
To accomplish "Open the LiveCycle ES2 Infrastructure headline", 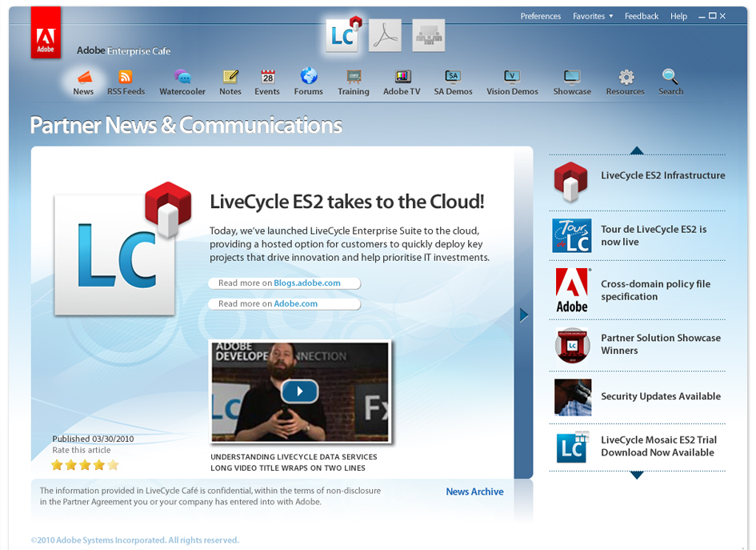I will point(663,175).
